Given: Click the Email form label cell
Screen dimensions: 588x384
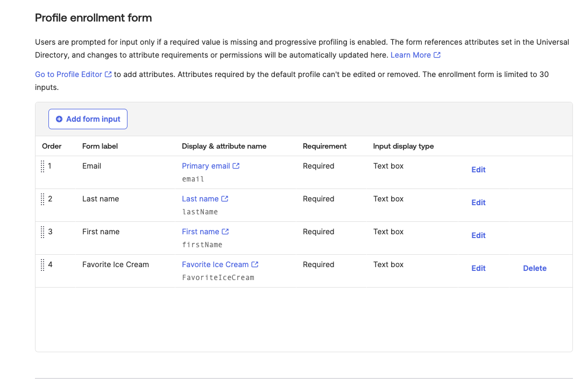Looking at the screenshot, I should coord(92,166).
